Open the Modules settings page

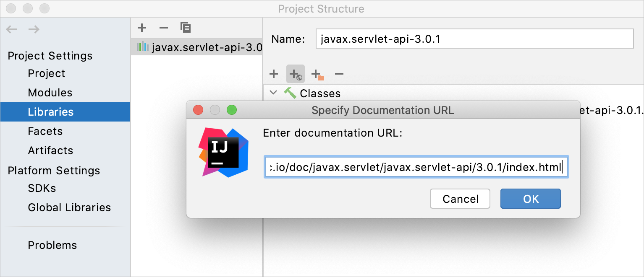coord(50,93)
